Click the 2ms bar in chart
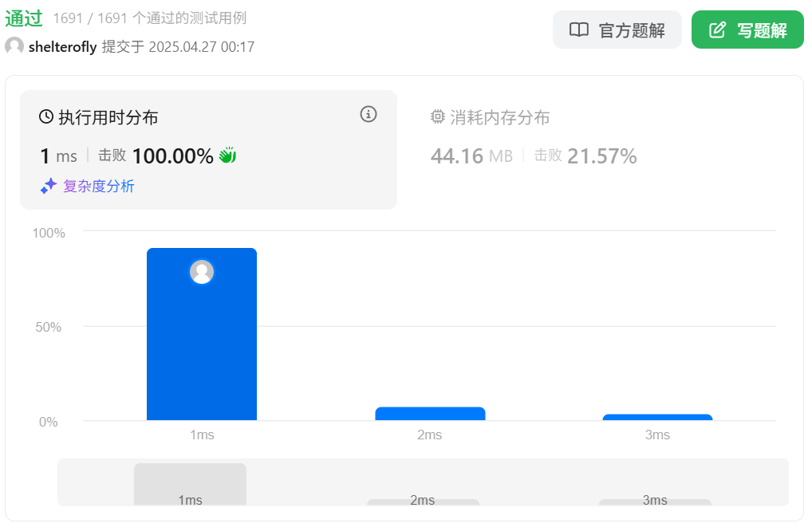Image resolution: width=812 pixels, height=531 pixels. click(430, 414)
